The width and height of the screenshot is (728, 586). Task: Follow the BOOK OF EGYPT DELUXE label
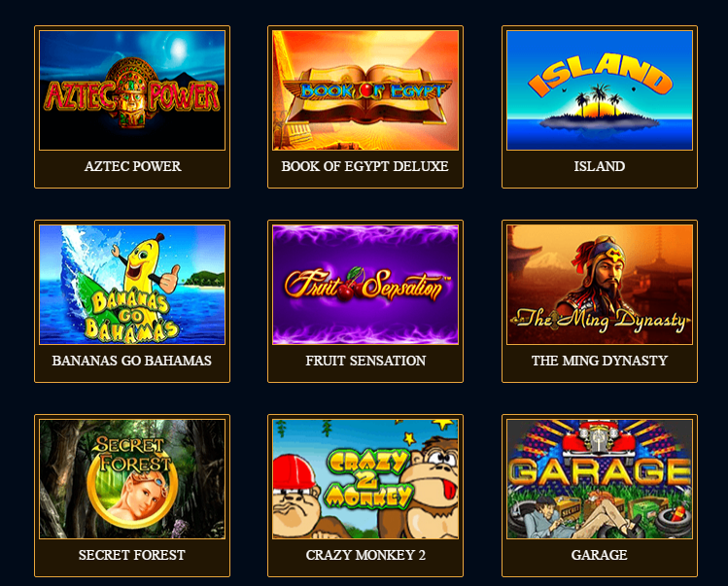pos(364,166)
